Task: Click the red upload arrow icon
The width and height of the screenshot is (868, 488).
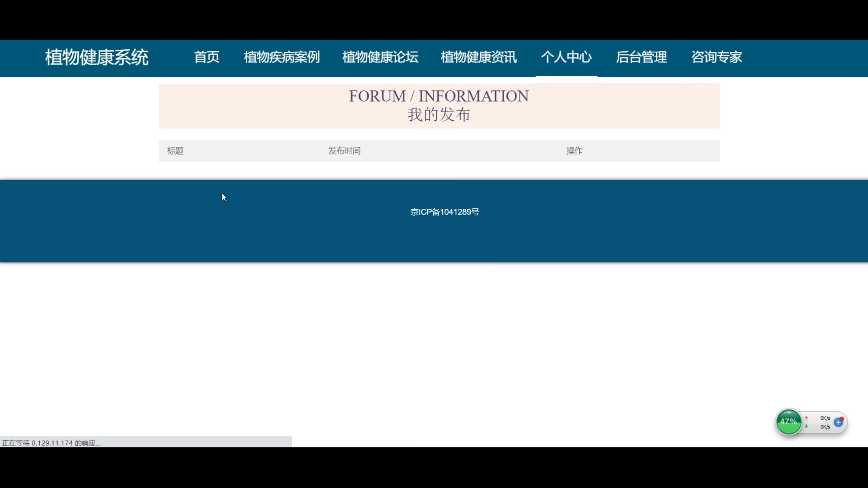Action: coord(807,418)
